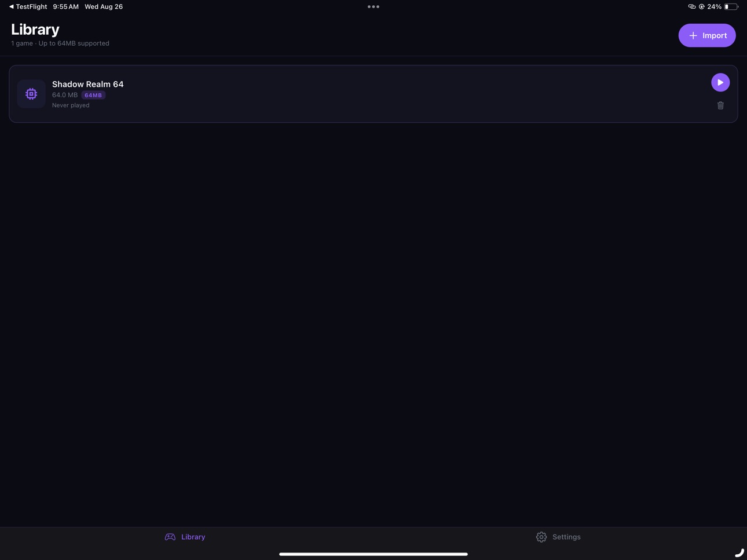Tap the phone handset icon in the bottom corner

(x=739, y=552)
